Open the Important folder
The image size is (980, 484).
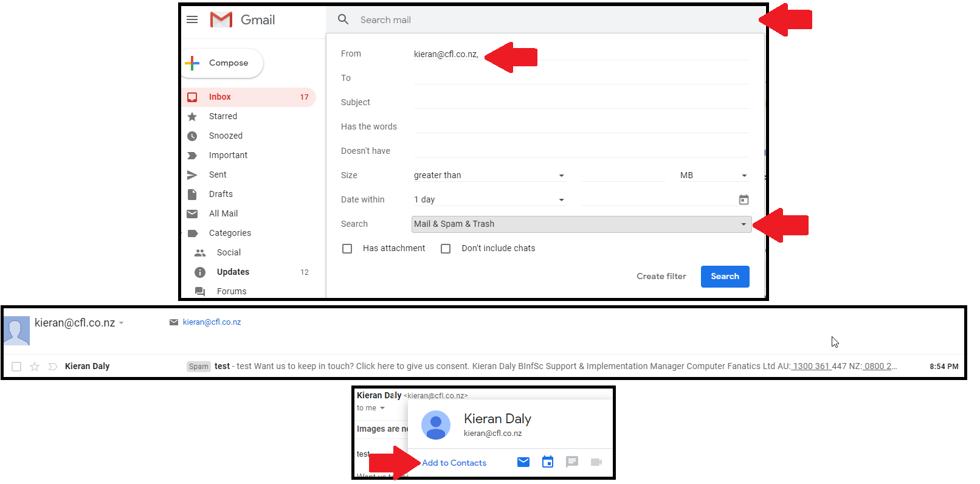(x=228, y=155)
